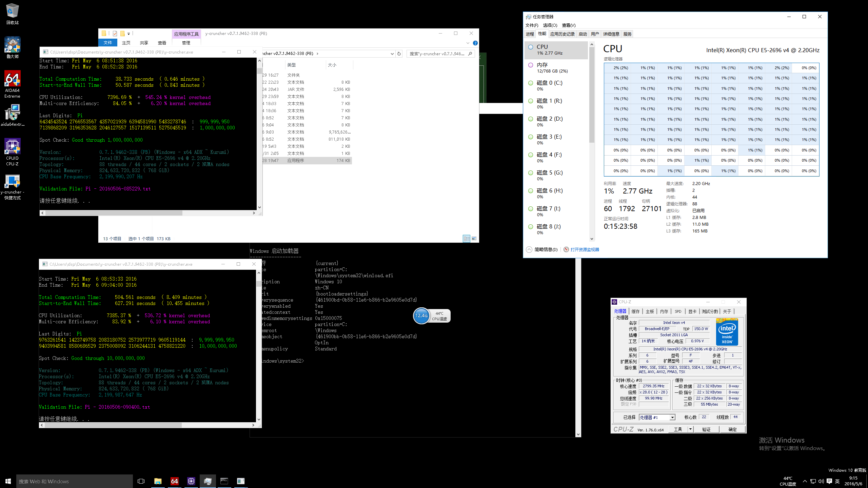Screen dimensions: 868x488
Task: Open the 管理 tab in Explorer ribbon
Action: pos(186,43)
